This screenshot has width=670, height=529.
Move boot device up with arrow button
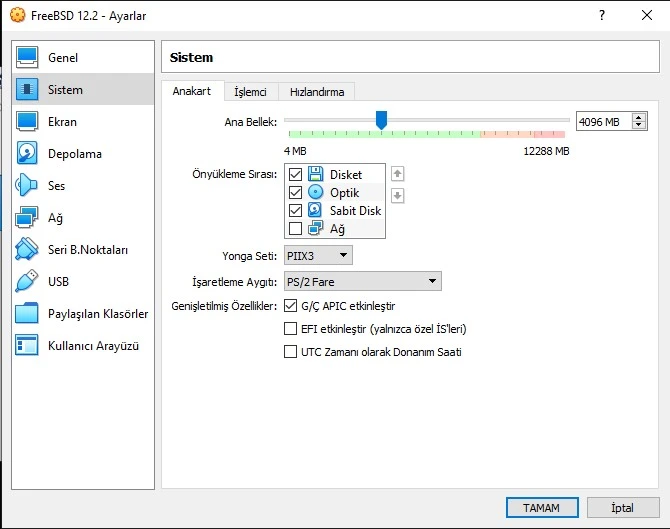click(x=397, y=174)
